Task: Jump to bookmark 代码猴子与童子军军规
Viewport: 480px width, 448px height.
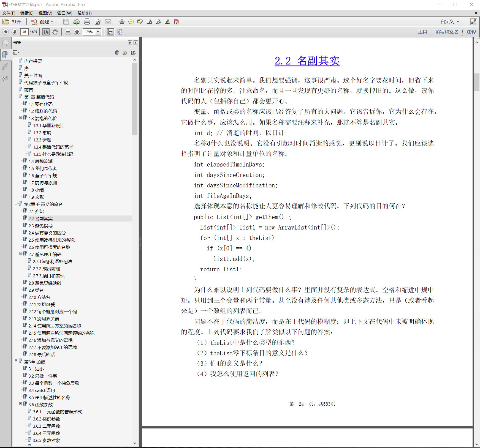Action: tap(46, 83)
